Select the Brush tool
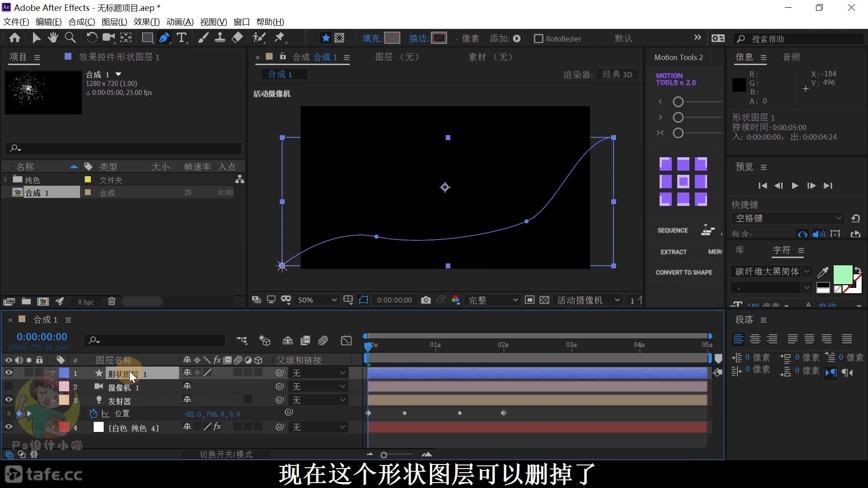The width and height of the screenshot is (868, 488). [x=203, y=38]
